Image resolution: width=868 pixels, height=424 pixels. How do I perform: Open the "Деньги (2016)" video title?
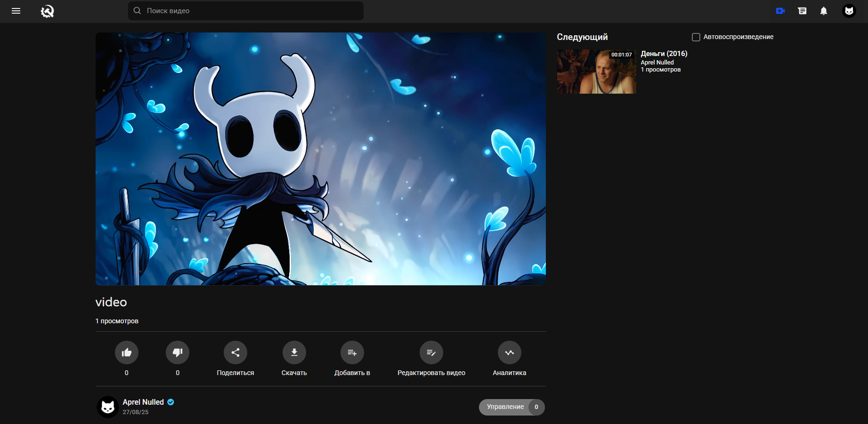coord(664,54)
